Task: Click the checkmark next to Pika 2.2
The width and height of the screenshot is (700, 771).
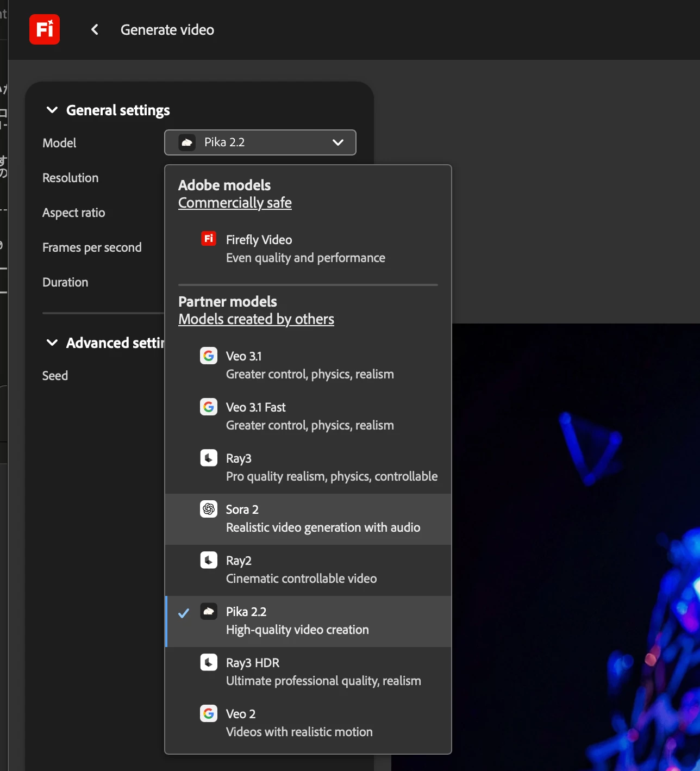Action: (x=184, y=613)
